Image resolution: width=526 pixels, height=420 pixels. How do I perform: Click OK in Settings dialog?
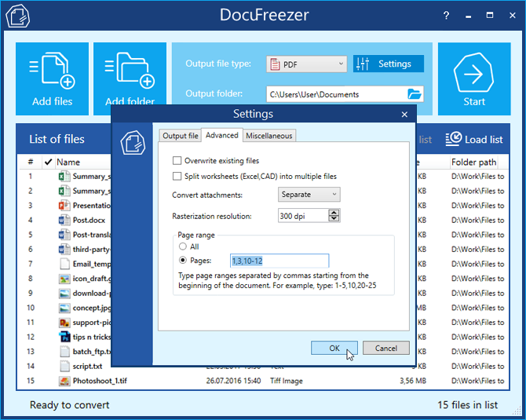[334, 348]
